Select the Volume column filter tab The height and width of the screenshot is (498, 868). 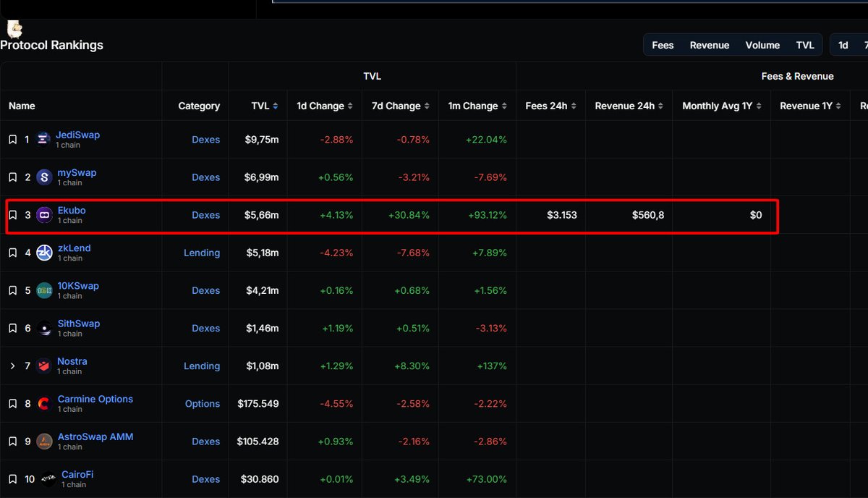tap(762, 45)
